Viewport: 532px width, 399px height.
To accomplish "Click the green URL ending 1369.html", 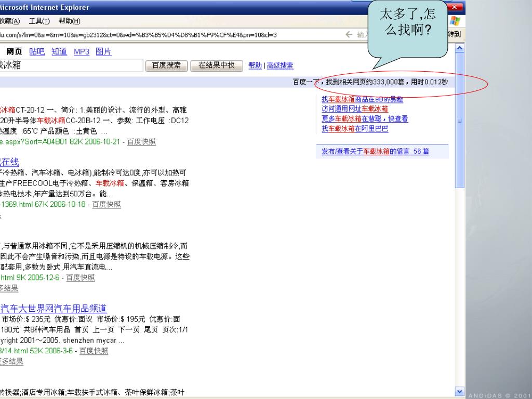I will [x=43, y=204].
